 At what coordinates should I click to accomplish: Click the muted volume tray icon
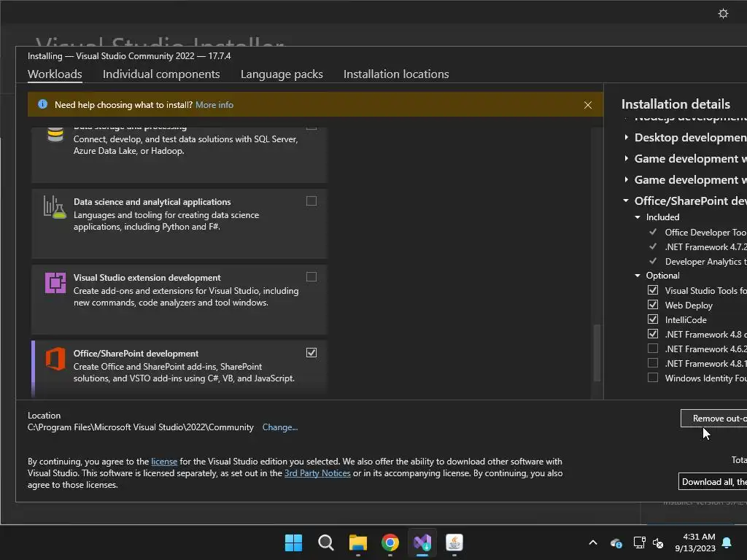point(658,542)
